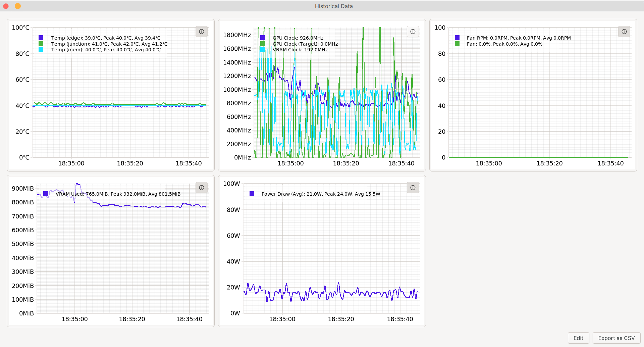Select GPU Clock 926.0MHz legend text
The width and height of the screenshot is (644, 347).
tap(298, 38)
